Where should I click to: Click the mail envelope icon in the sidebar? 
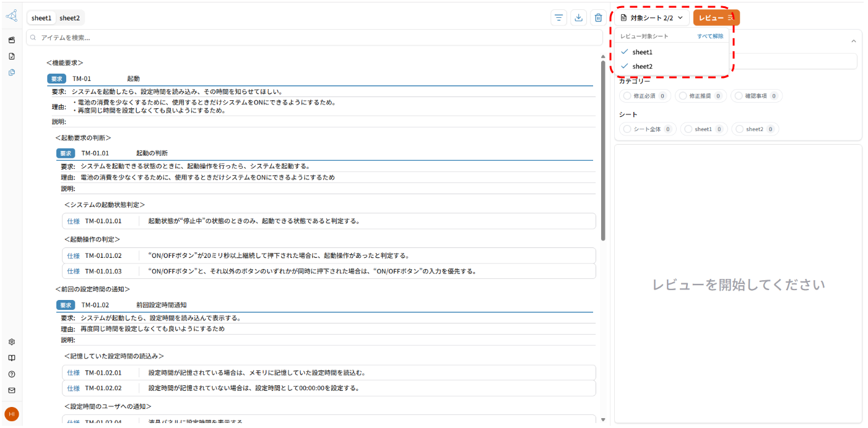pos(11,390)
